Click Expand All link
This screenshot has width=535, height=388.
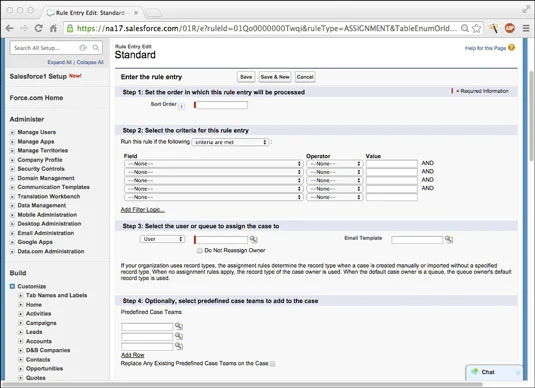coord(59,62)
